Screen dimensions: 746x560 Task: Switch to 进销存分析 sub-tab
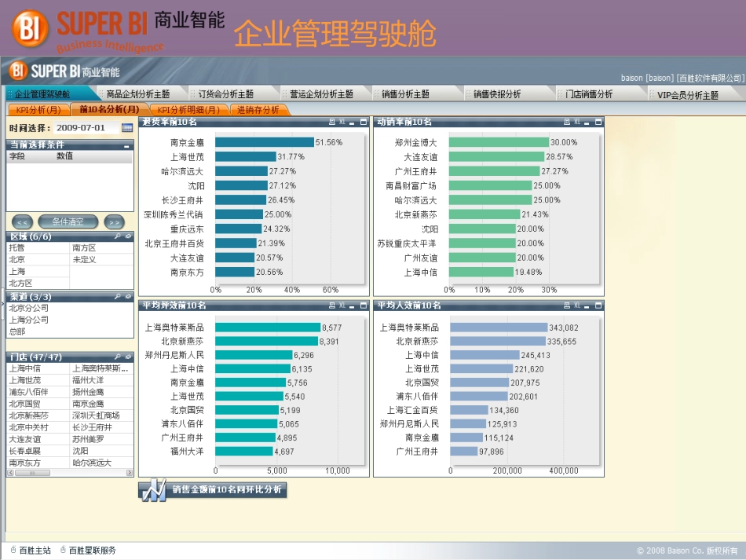(258, 110)
